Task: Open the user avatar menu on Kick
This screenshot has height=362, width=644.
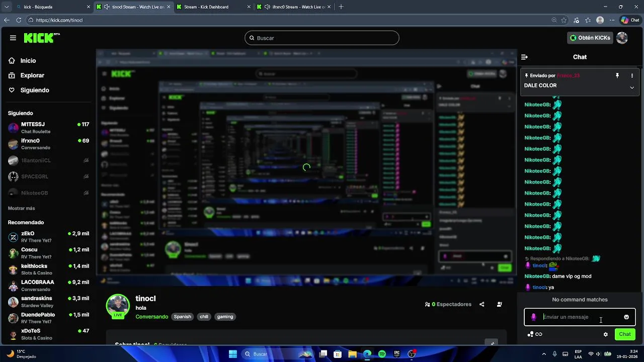Action: 622,38
